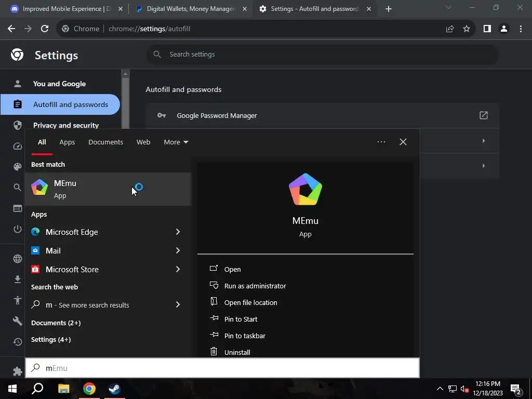Open Chrome three-dot menu
532x399 pixels.
521,29
